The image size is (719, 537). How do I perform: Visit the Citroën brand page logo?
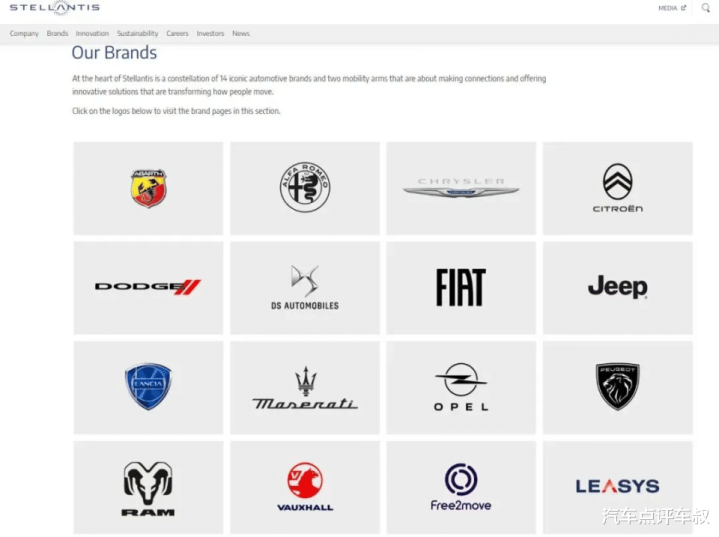[x=618, y=188]
